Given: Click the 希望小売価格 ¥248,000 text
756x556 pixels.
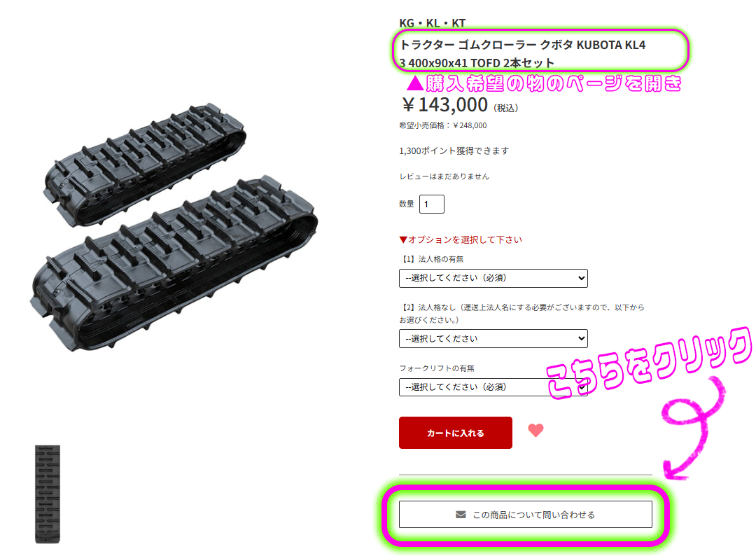Looking at the screenshot, I should [x=442, y=125].
